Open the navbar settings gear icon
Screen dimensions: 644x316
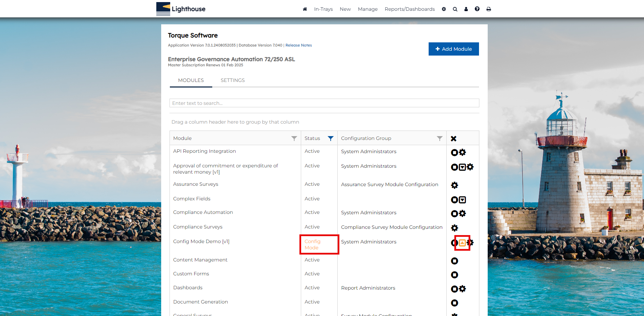[444, 9]
